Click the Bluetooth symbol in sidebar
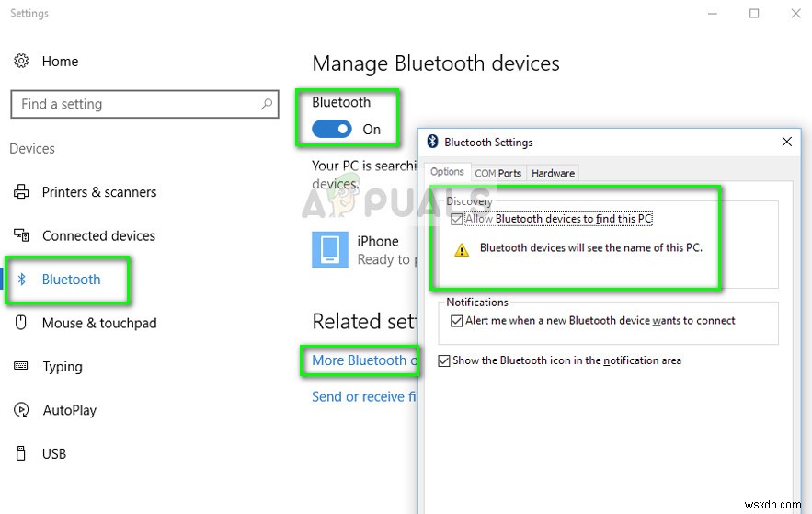The width and height of the screenshot is (812, 514). tap(21, 279)
